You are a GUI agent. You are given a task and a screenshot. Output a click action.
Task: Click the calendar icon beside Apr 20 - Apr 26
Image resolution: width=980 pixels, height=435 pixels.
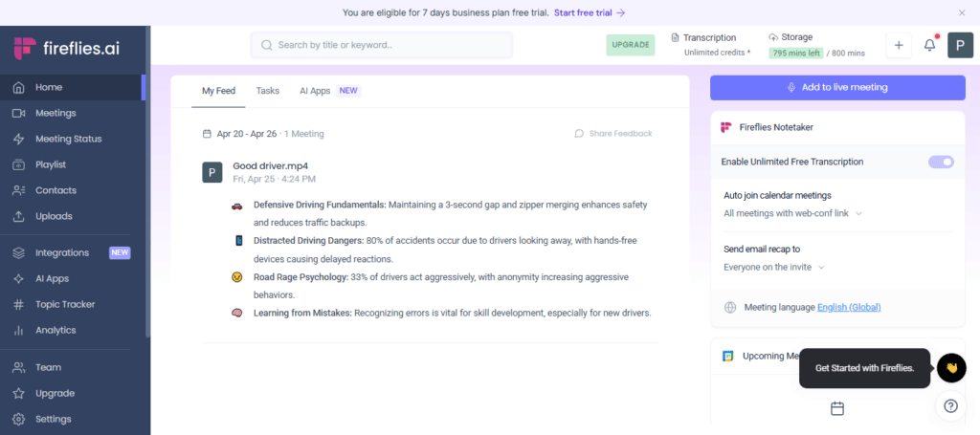click(207, 134)
